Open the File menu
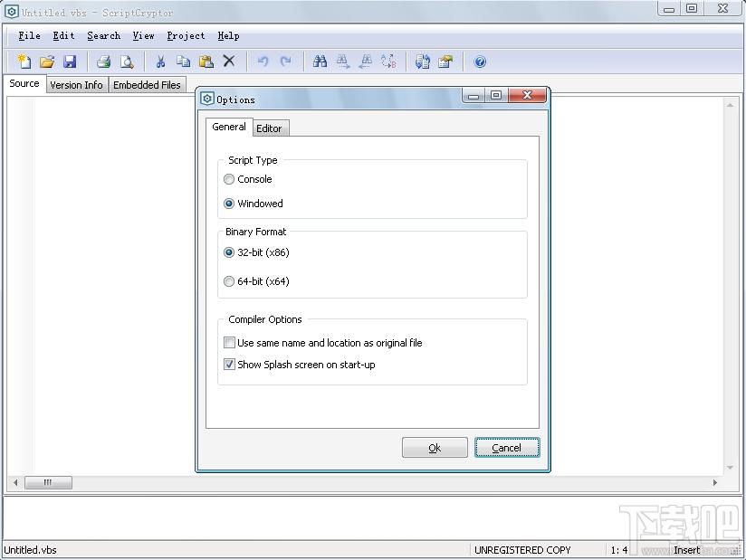 point(29,35)
